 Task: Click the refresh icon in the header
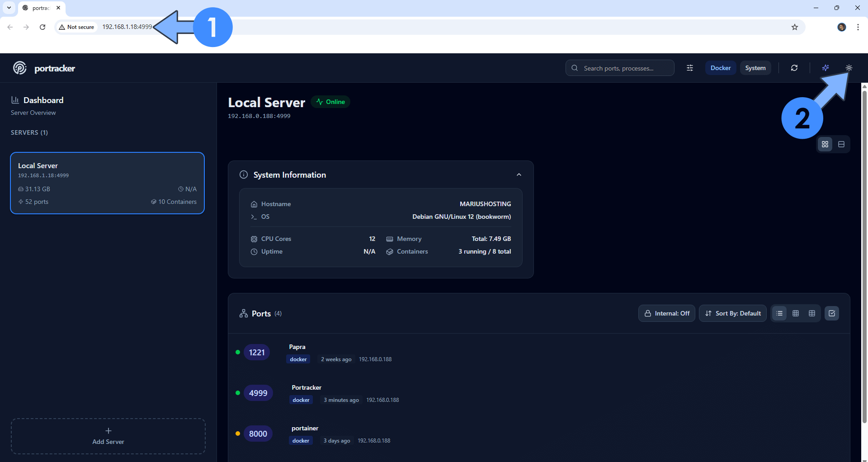[x=794, y=68]
